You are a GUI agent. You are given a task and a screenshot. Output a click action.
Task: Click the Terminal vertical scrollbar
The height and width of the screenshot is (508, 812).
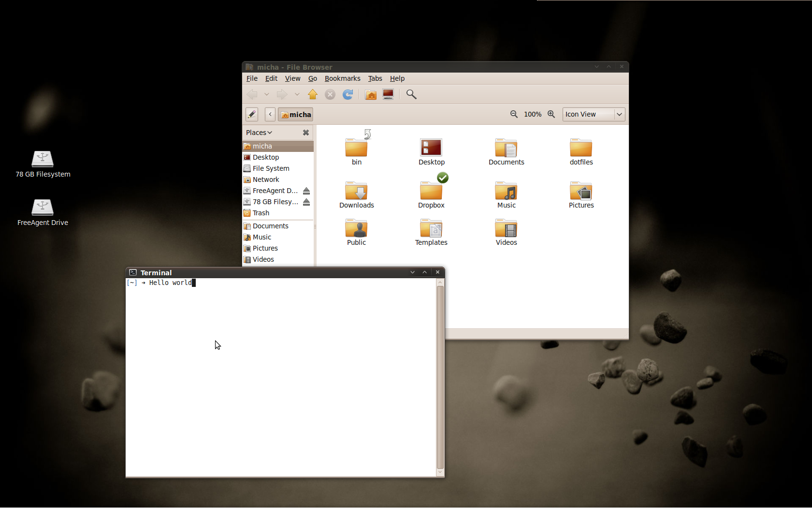pos(440,377)
